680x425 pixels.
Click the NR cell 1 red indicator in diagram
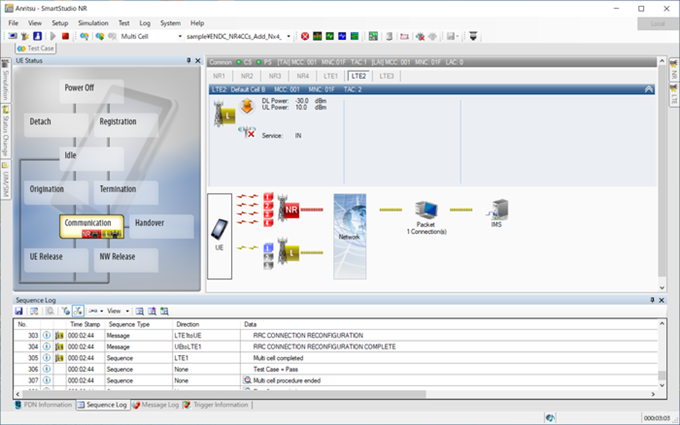(x=268, y=197)
